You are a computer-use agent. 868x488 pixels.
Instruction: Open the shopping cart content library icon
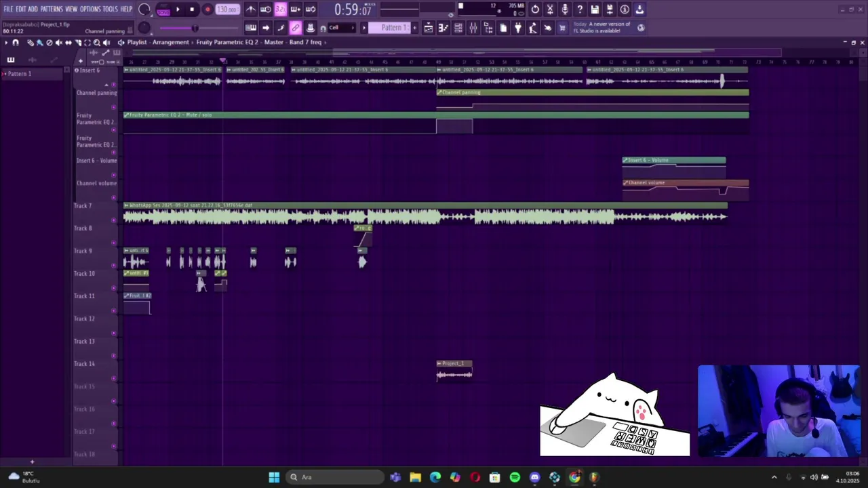561,28
